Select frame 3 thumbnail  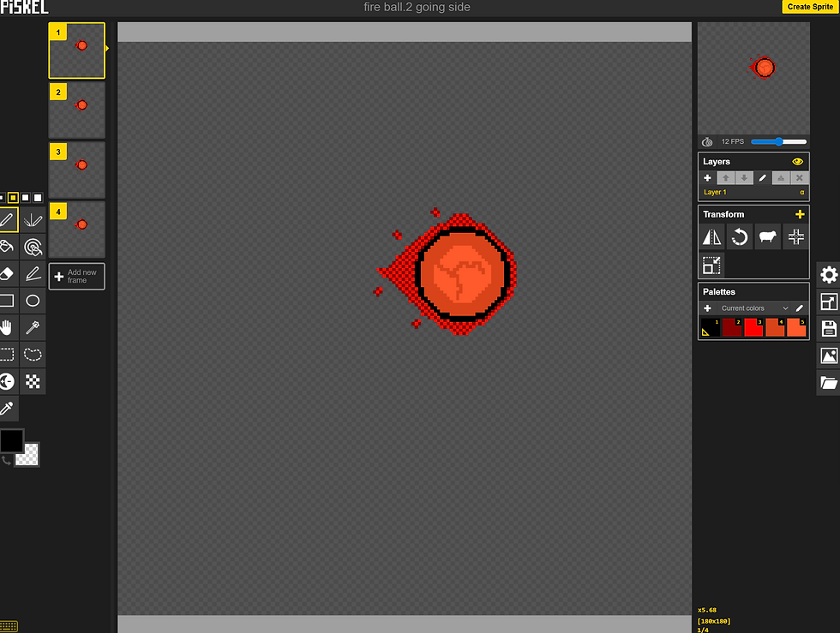76,170
